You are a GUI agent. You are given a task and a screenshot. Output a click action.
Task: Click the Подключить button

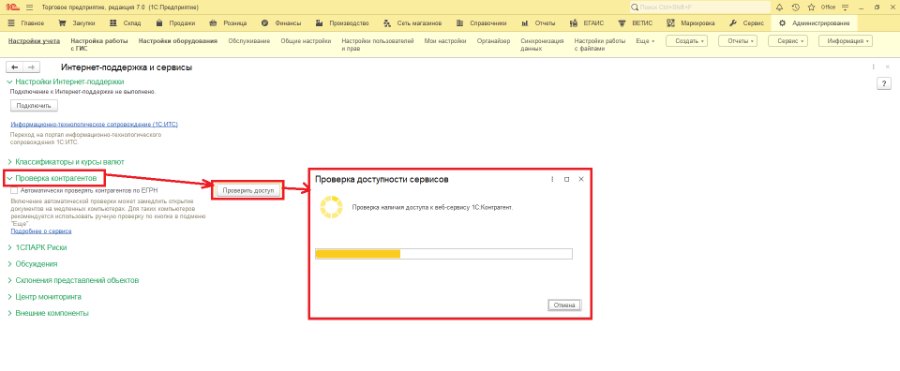34,106
